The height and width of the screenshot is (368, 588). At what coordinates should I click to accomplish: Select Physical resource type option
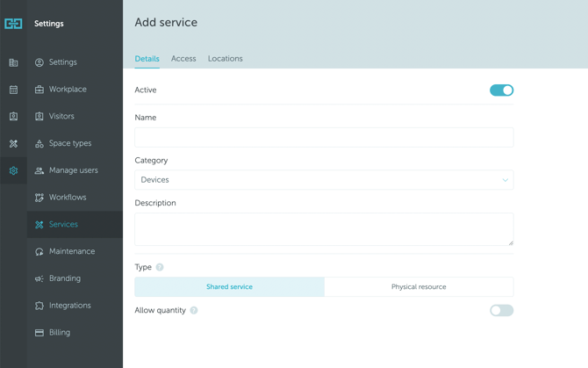click(419, 287)
